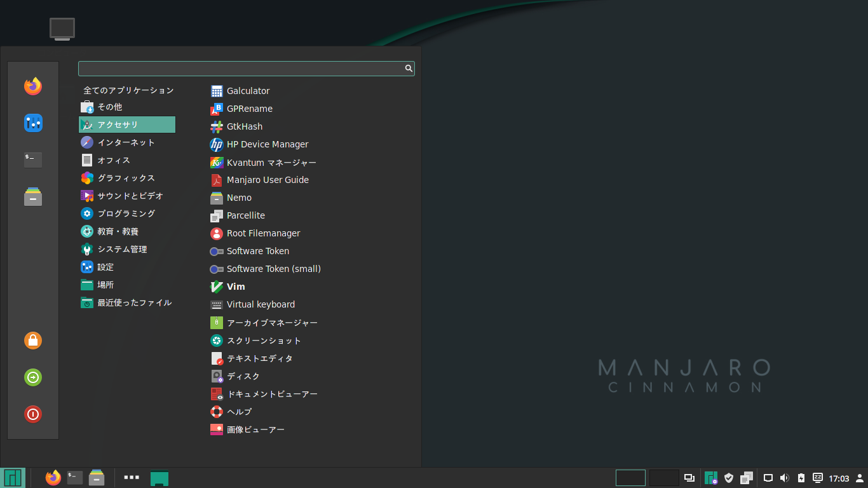Launch terminal from the taskbar
868x488 pixels.
click(x=75, y=477)
